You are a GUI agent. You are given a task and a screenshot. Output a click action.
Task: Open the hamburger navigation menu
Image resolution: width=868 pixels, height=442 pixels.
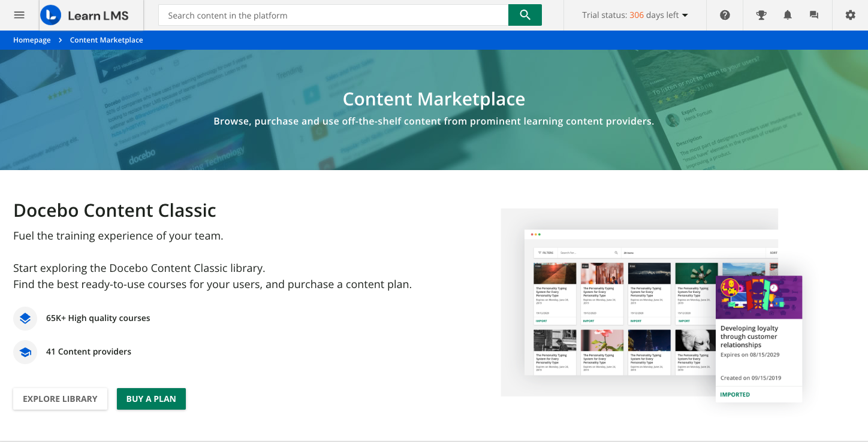(x=19, y=15)
